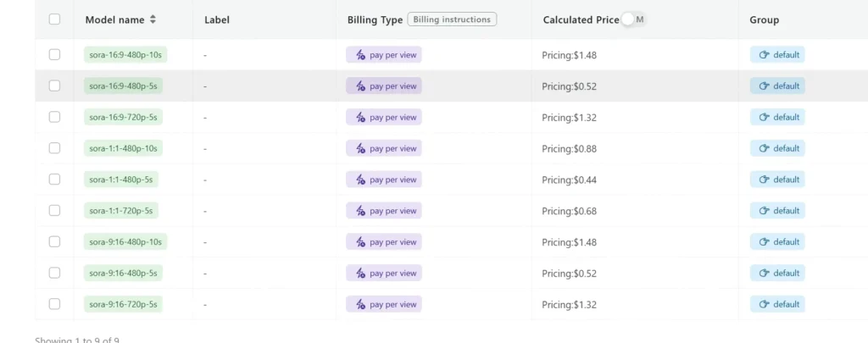Mark the checkbox for sora-9:16-720p-5s
The image size is (868, 343).
(54, 304)
